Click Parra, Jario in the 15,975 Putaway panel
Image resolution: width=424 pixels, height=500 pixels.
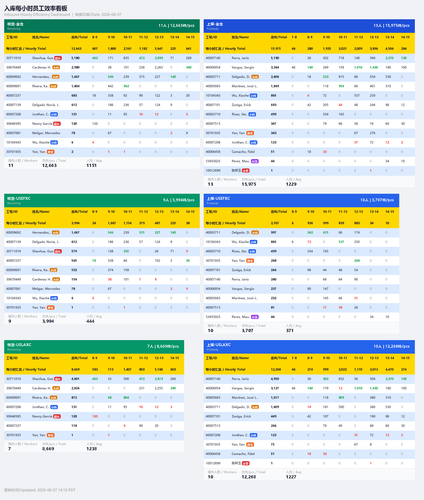(x=240, y=58)
